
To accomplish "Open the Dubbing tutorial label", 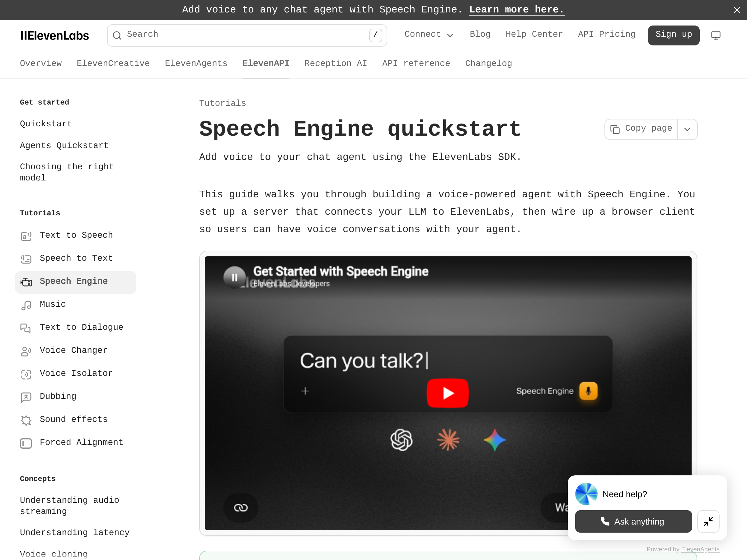I will (58, 396).
